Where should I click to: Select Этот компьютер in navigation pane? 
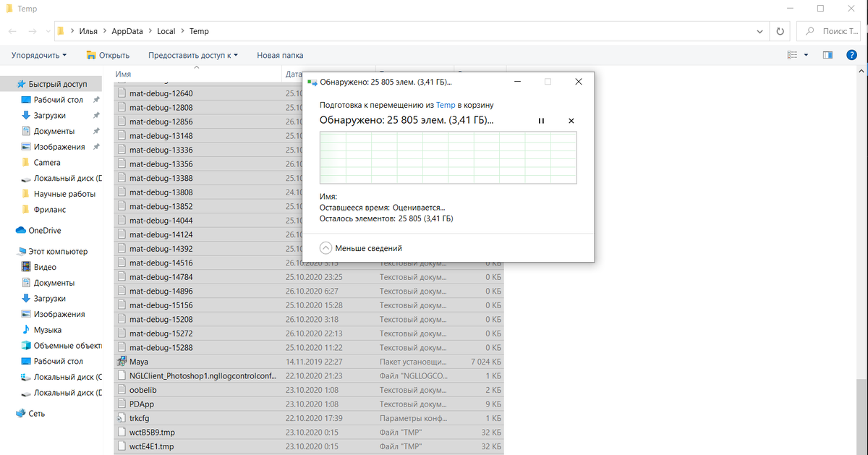(x=52, y=252)
